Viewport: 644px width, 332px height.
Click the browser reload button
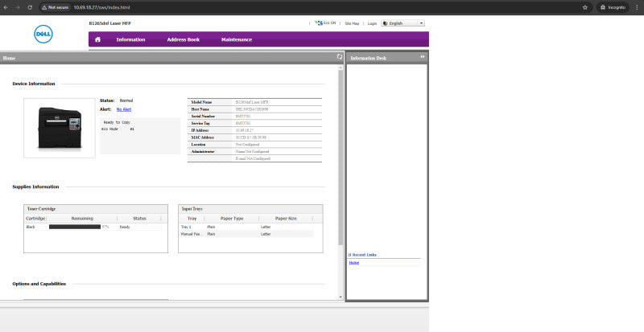tap(30, 7)
